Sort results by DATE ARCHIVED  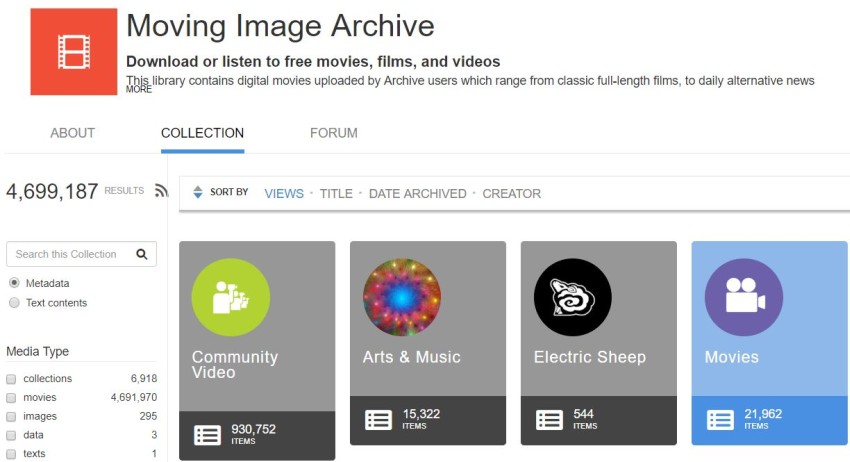(417, 194)
